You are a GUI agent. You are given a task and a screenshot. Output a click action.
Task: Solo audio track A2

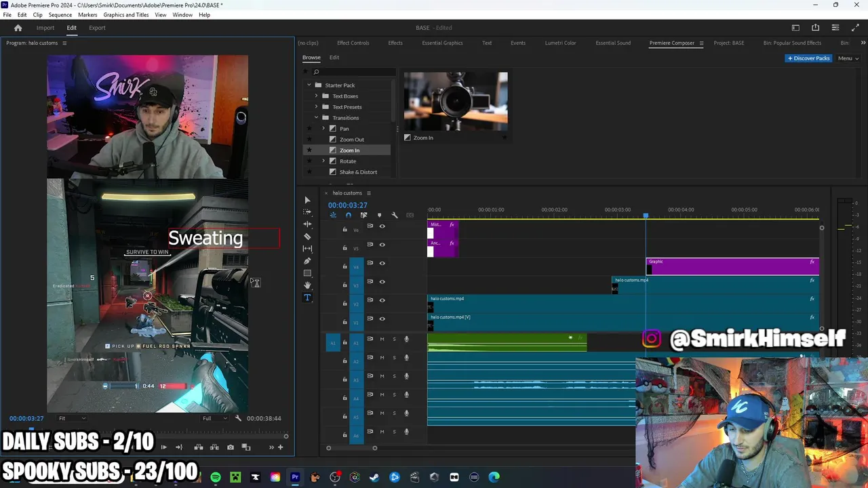[x=394, y=357]
